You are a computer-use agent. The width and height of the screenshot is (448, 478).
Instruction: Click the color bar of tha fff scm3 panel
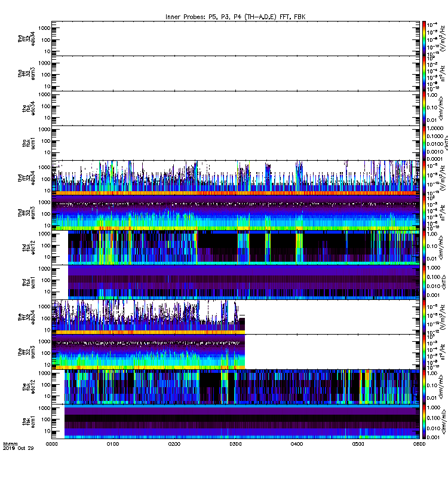click(424, 73)
